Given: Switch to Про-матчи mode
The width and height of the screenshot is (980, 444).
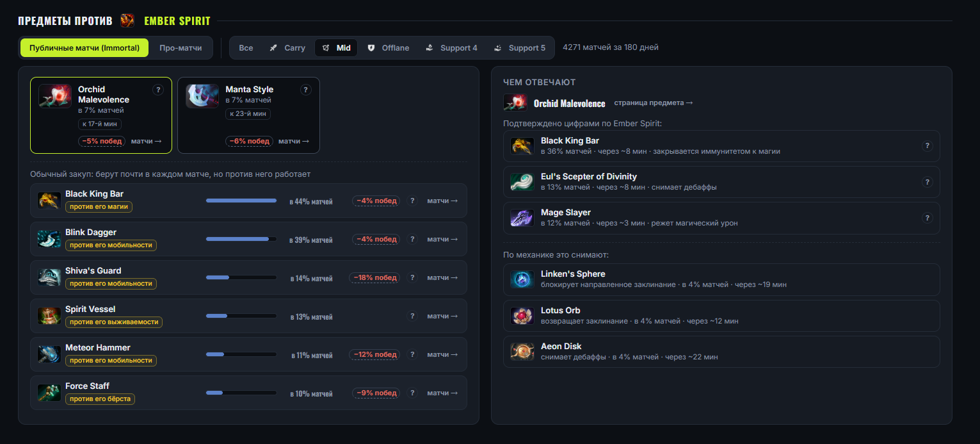Looking at the screenshot, I should [x=181, y=48].
